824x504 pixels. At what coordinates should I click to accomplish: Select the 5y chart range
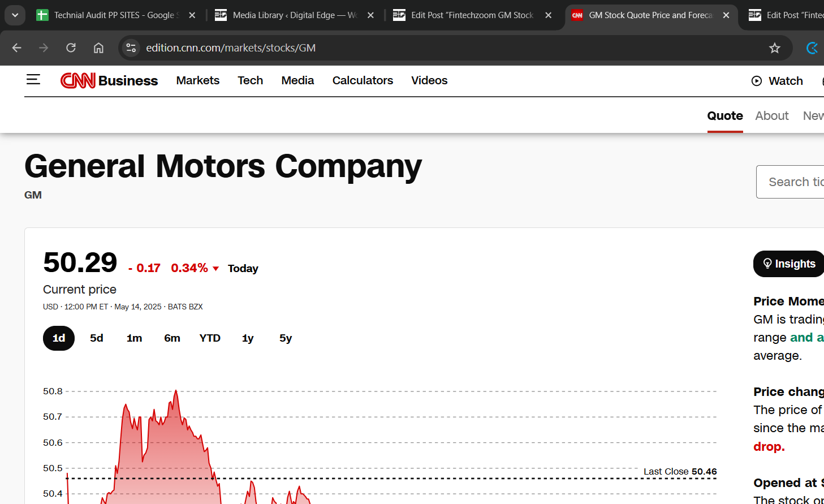coord(286,338)
